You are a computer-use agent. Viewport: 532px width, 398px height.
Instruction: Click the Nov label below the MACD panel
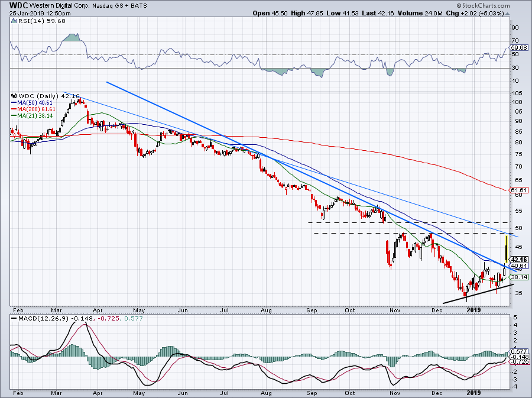coord(395,393)
